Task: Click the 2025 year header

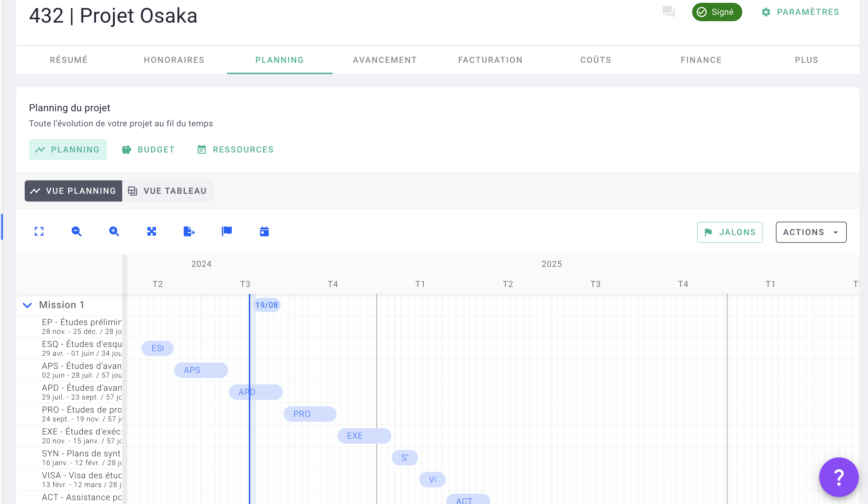Action: coord(552,264)
